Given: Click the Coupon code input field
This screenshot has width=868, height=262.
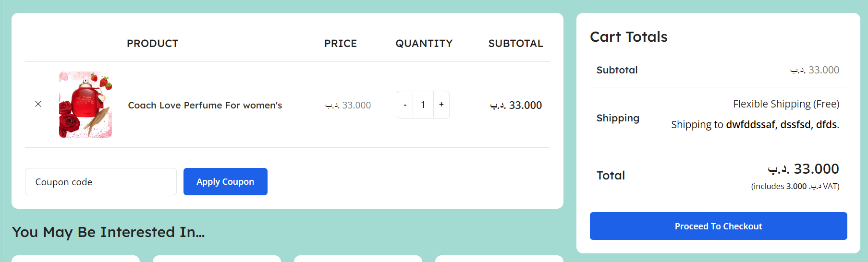Looking at the screenshot, I should (x=101, y=182).
